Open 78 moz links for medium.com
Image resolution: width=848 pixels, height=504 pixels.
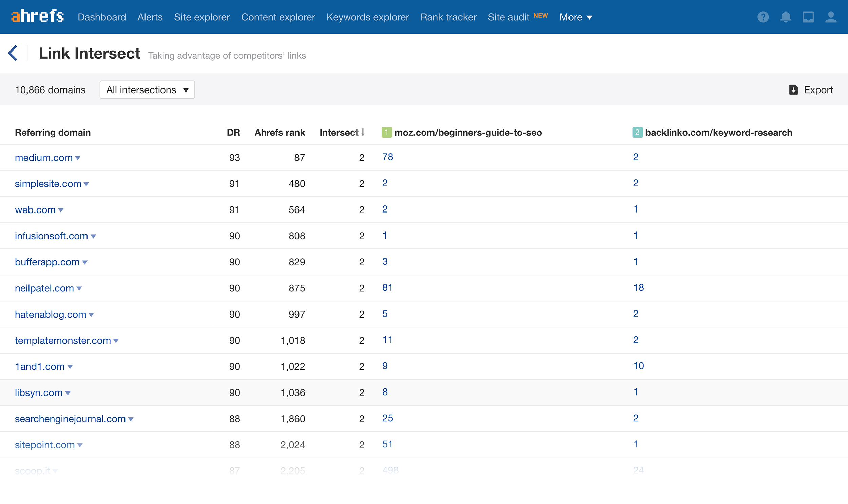[x=388, y=157]
